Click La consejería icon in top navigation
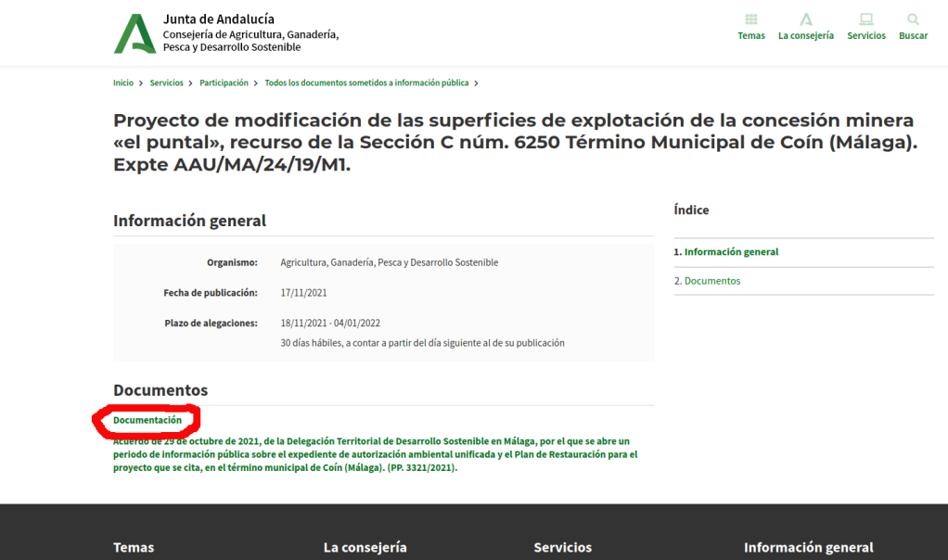948x560 pixels. (x=806, y=19)
